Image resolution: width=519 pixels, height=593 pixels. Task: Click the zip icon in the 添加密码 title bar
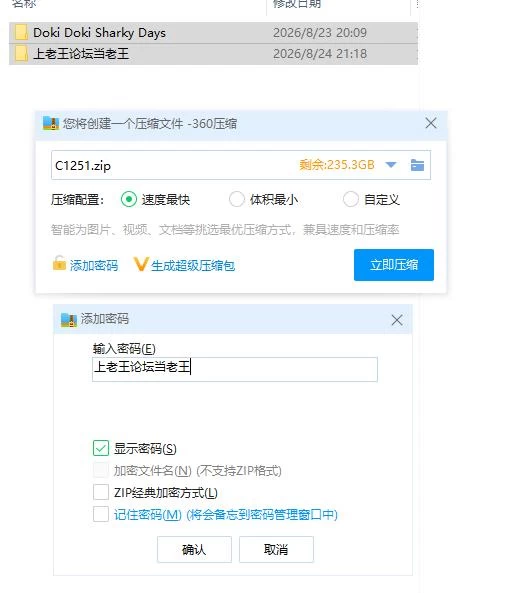[69, 320]
